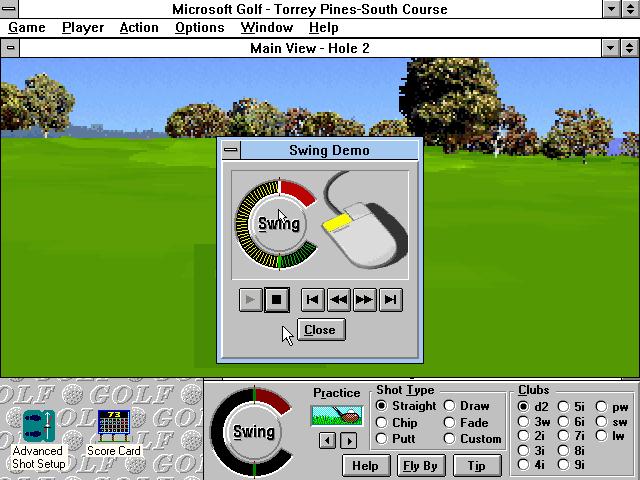Click the mouse illustration in Swing Demo
This screenshot has height=480, width=640.
click(x=364, y=222)
